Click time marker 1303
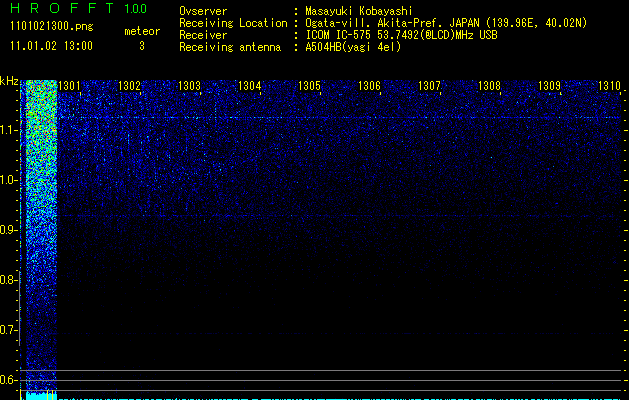 coord(189,86)
